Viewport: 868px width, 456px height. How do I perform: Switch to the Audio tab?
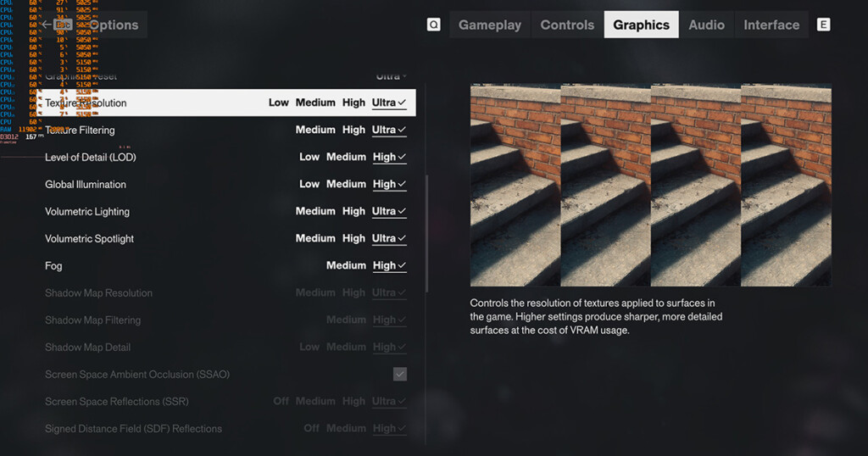click(x=706, y=25)
